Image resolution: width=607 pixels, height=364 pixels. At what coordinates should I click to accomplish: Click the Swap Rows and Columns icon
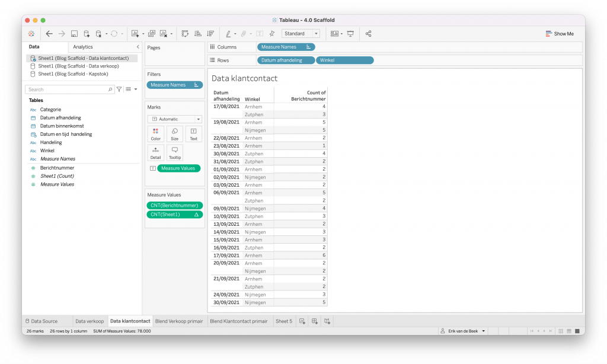click(x=185, y=34)
